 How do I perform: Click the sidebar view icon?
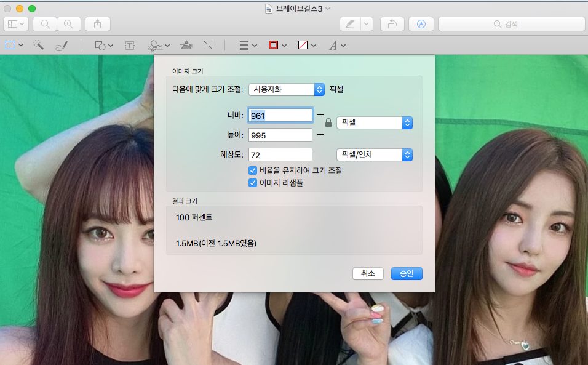pos(12,24)
